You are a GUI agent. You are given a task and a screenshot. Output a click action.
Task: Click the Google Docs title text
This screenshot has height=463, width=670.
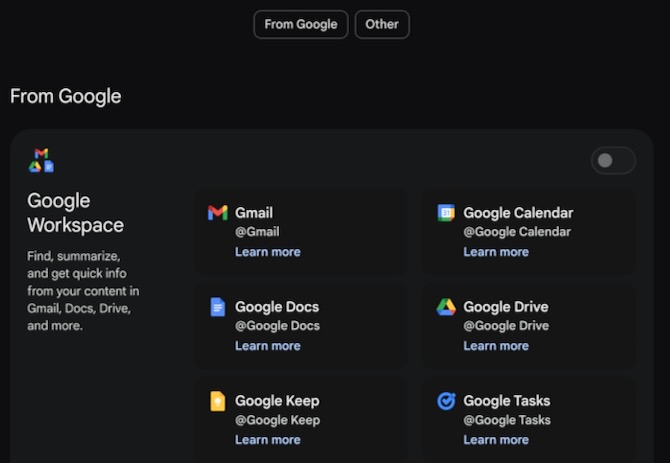coord(277,307)
